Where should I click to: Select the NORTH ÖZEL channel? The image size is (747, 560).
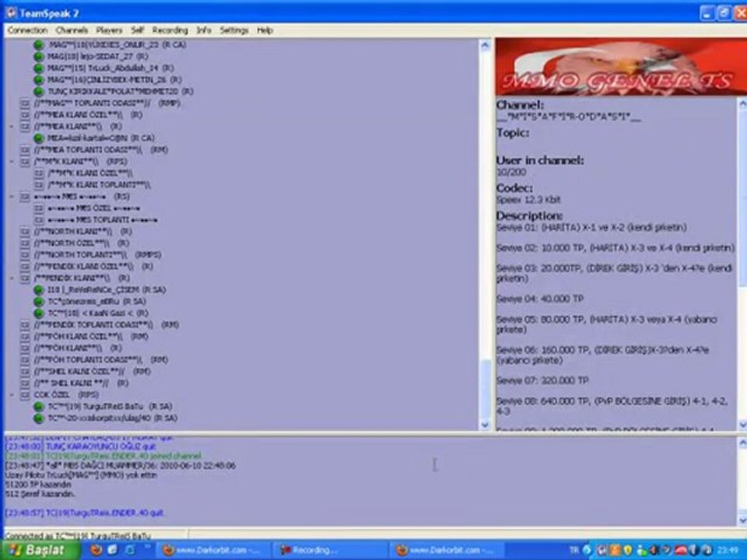[82, 243]
